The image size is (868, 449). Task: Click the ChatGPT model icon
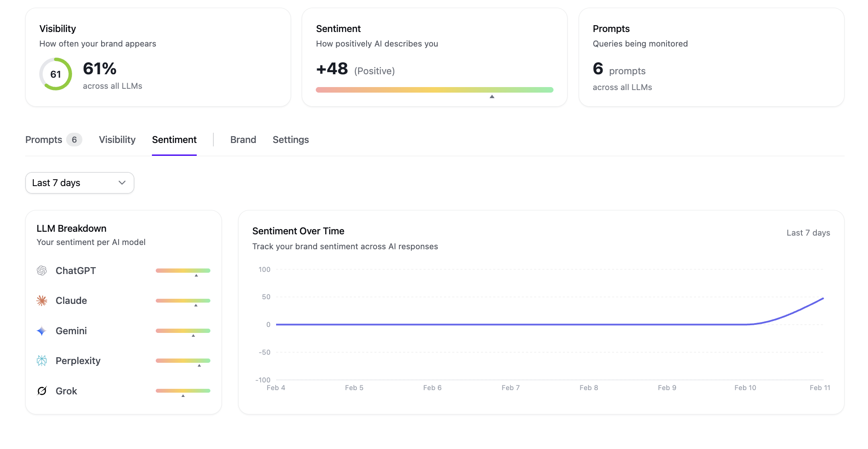[41, 271]
